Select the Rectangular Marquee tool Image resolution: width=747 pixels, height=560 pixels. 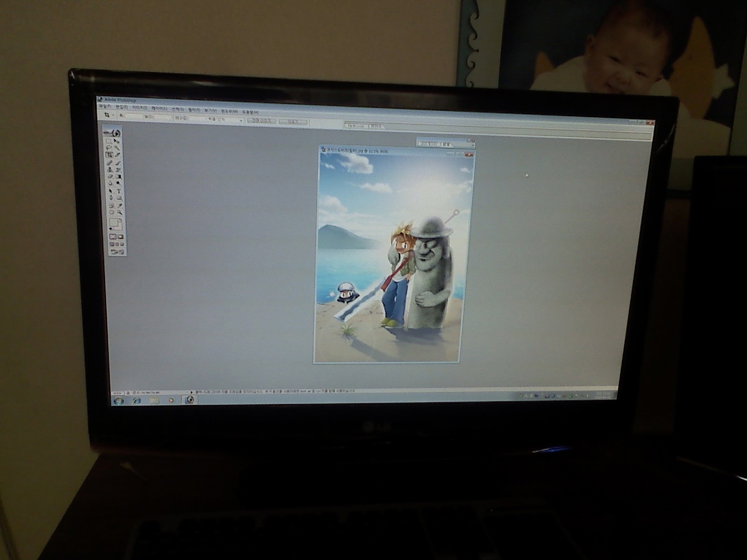pyautogui.click(x=109, y=141)
